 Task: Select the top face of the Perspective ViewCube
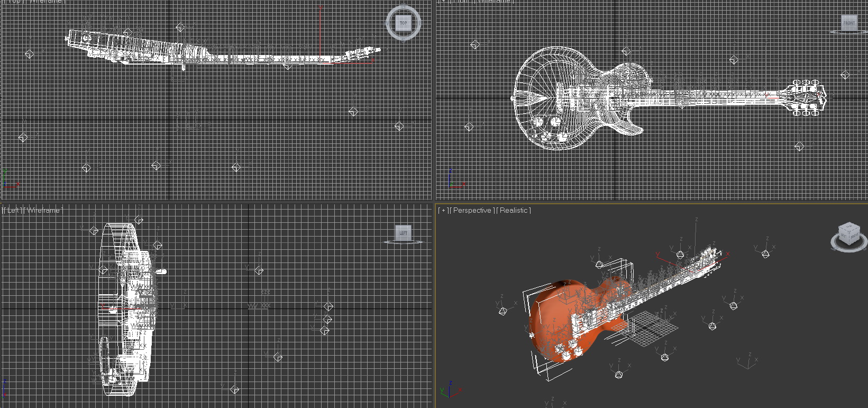point(848,227)
